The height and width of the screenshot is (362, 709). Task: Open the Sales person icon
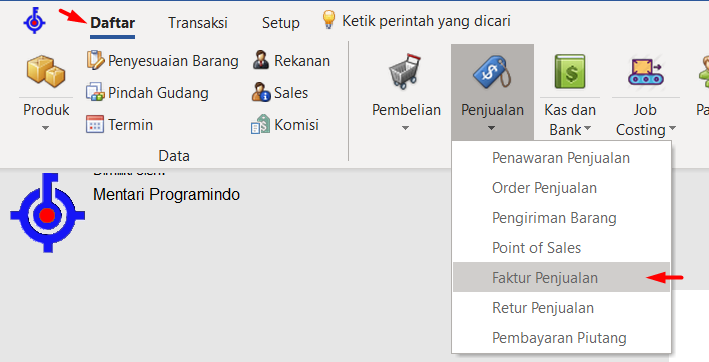(x=261, y=92)
